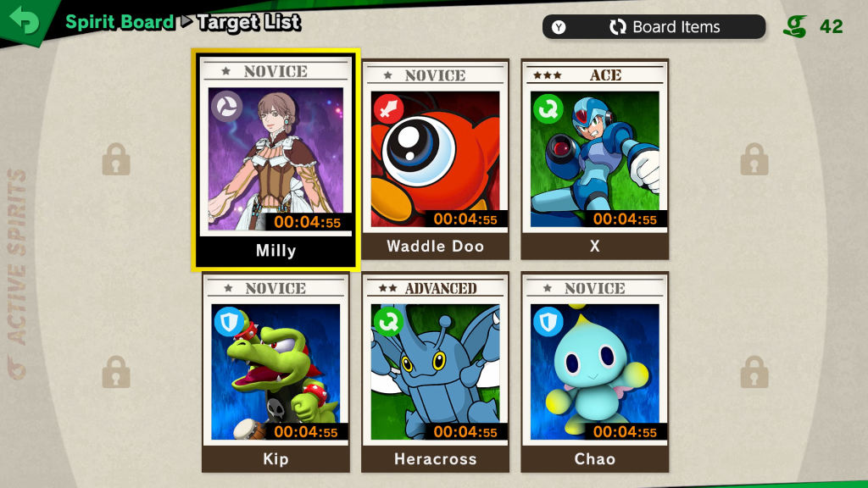The image size is (868, 488).
Task: Click the green spirit points currency icon
Action: 795,26
